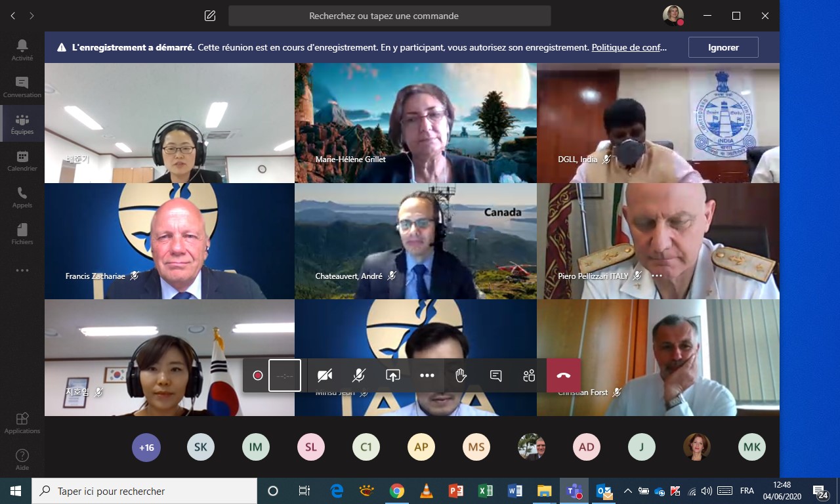
Task: Open the Politique de confidentialité link
Action: 629,47
